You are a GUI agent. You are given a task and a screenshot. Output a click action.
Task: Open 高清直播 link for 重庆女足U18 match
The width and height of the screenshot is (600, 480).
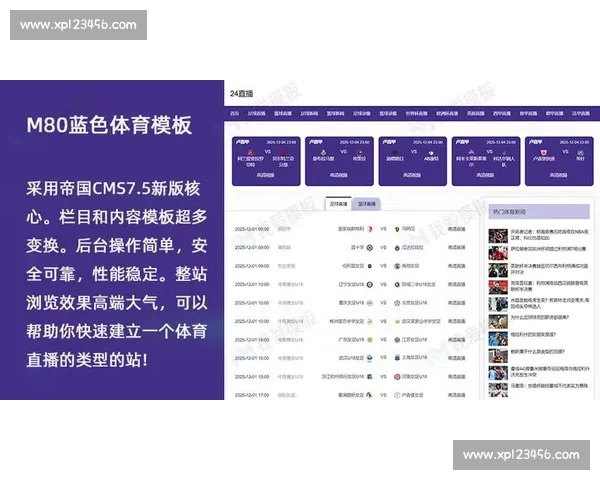(456, 303)
